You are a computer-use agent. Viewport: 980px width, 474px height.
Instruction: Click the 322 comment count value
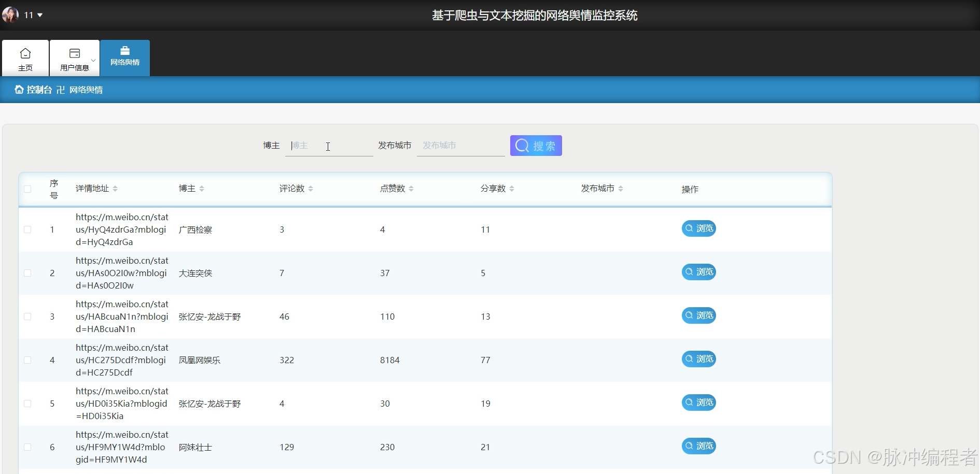tap(287, 360)
